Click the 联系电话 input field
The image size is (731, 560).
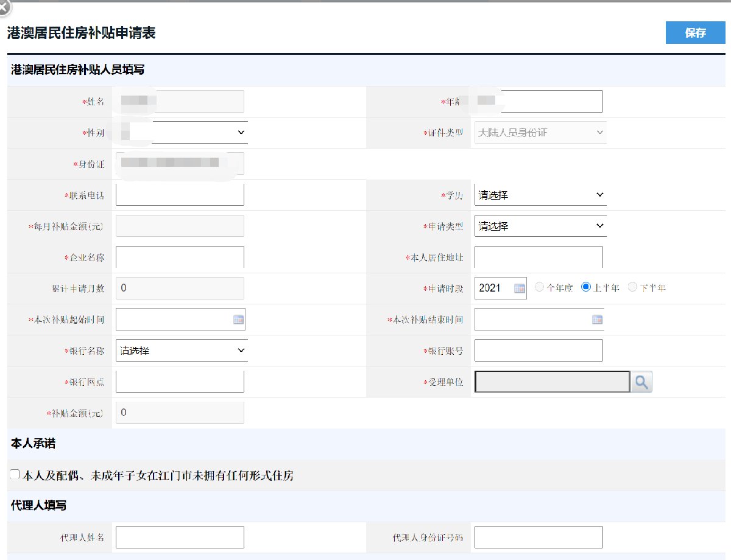(180, 195)
